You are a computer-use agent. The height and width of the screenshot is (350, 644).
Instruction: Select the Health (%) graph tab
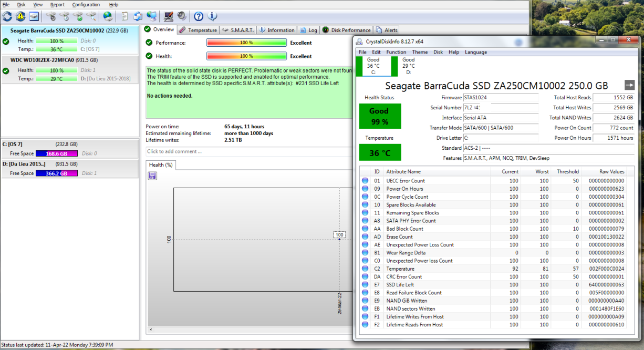point(161,164)
